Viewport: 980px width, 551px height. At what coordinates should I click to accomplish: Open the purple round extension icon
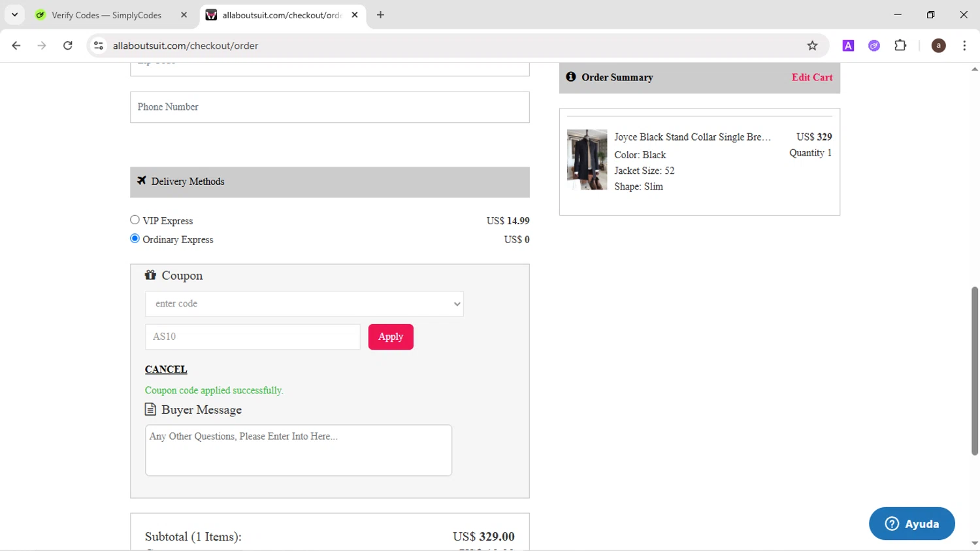(874, 46)
